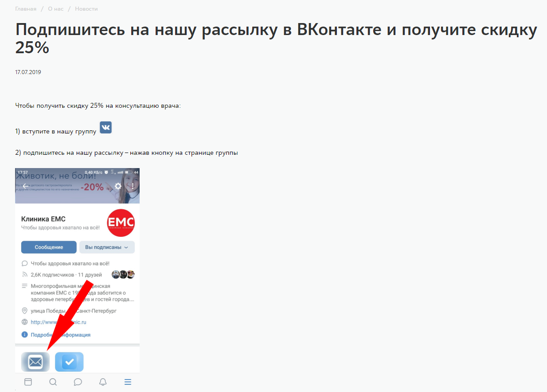Open the clinic website URL link
Image resolution: width=547 pixels, height=392 pixels.
[x=59, y=322]
